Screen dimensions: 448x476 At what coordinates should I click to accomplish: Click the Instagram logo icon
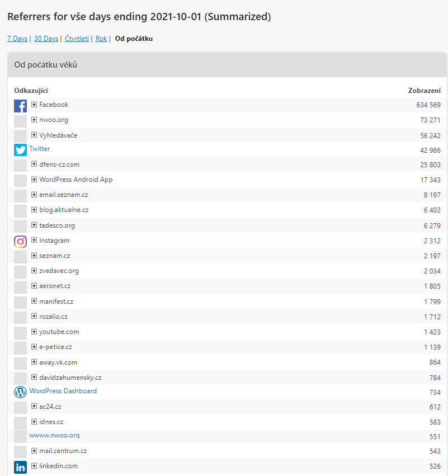pos(20,242)
